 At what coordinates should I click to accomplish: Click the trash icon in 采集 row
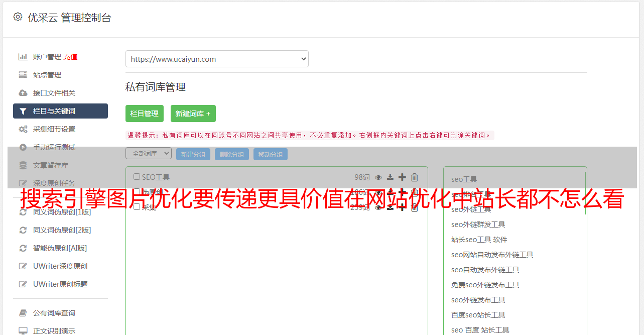tap(415, 207)
